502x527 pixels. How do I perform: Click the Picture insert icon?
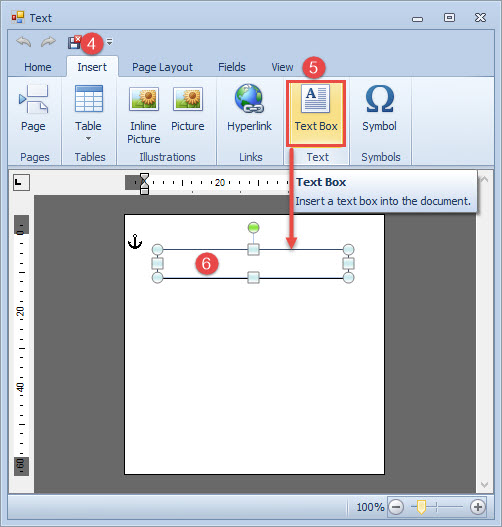188,99
